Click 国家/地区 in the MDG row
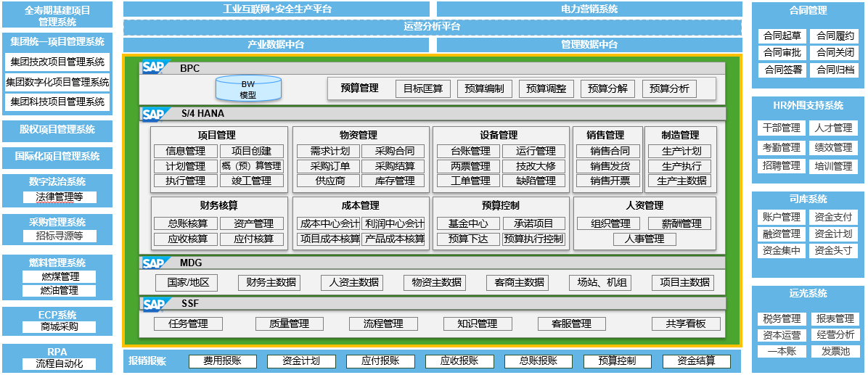Viewport: 868px width, 375px height. (x=187, y=282)
